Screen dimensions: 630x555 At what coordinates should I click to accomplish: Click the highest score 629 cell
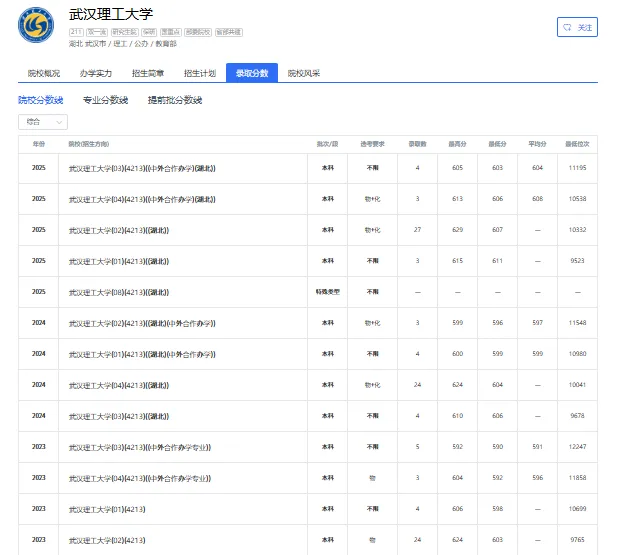click(457, 229)
